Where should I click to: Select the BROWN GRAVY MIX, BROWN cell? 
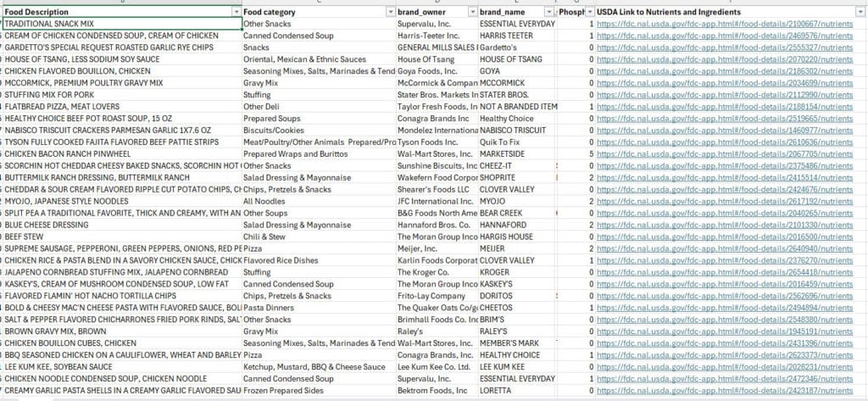coord(122,331)
